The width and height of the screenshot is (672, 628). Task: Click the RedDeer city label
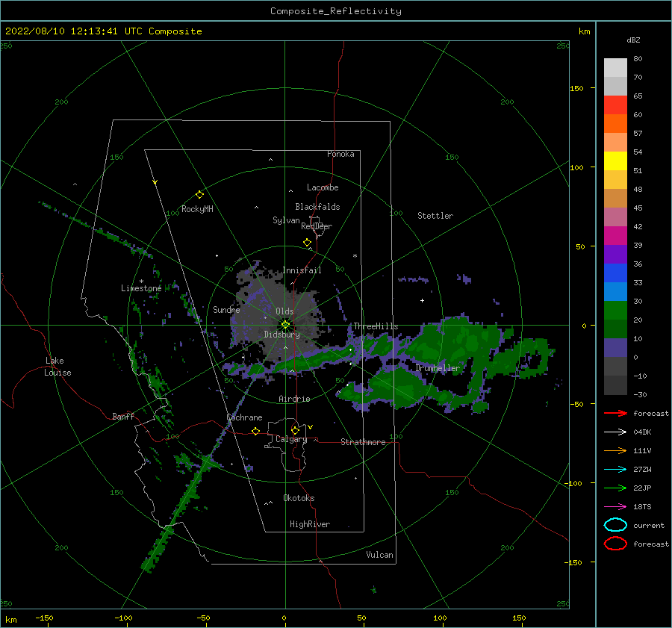[x=317, y=226]
